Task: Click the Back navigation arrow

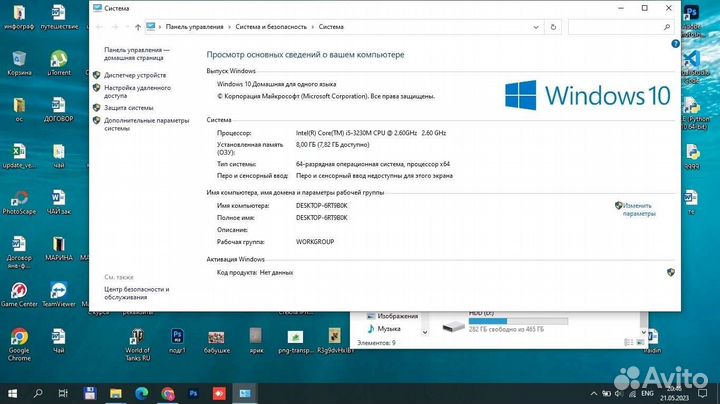Action: [99, 27]
